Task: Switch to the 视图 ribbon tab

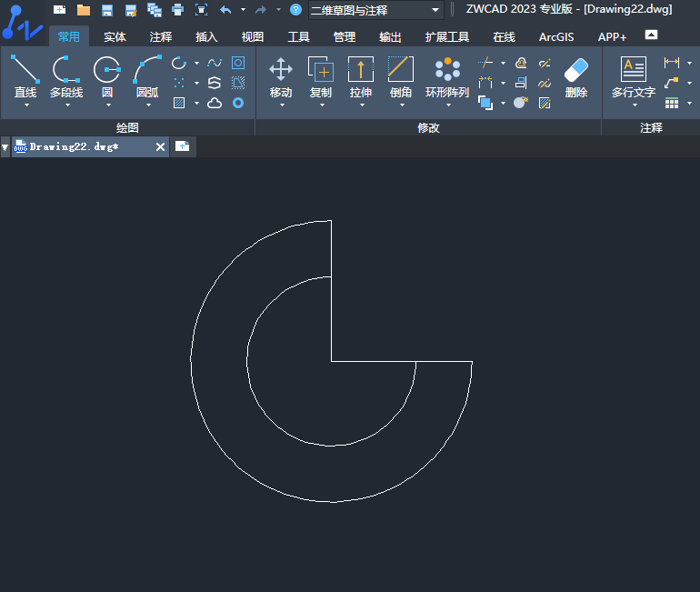Action: click(253, 36)
